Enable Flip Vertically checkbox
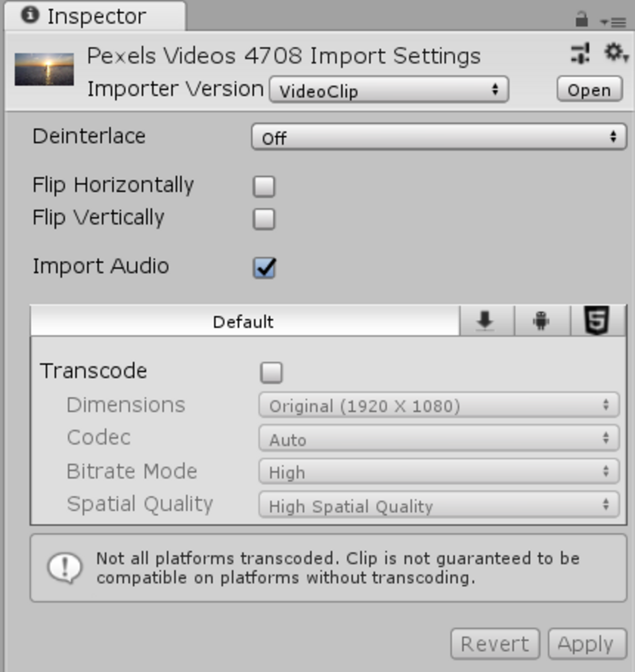The image size is (635, 672). tap(264, 219)
